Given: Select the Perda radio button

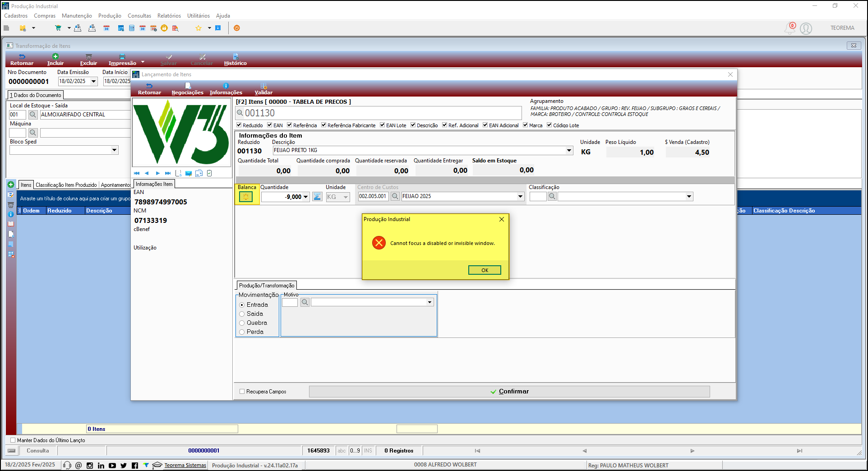Looking at the screenshot, I should pyautogui.click(x=242, y=332).
